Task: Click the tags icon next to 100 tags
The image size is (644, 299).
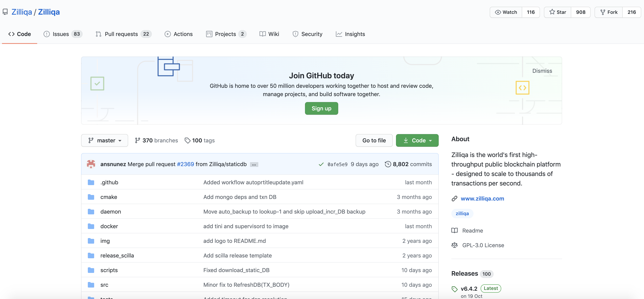Action: pyautogui.click(x=187, y=140)
